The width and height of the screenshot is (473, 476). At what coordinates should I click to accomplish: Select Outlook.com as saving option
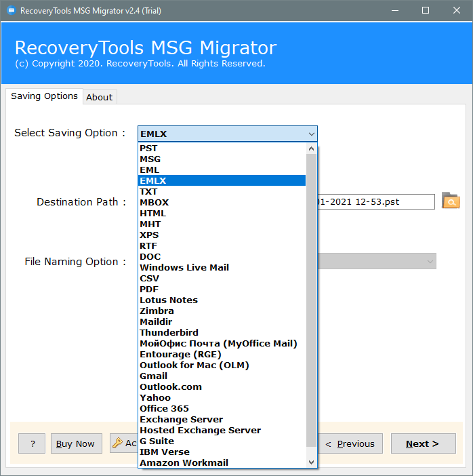click(x=222, y=386)
